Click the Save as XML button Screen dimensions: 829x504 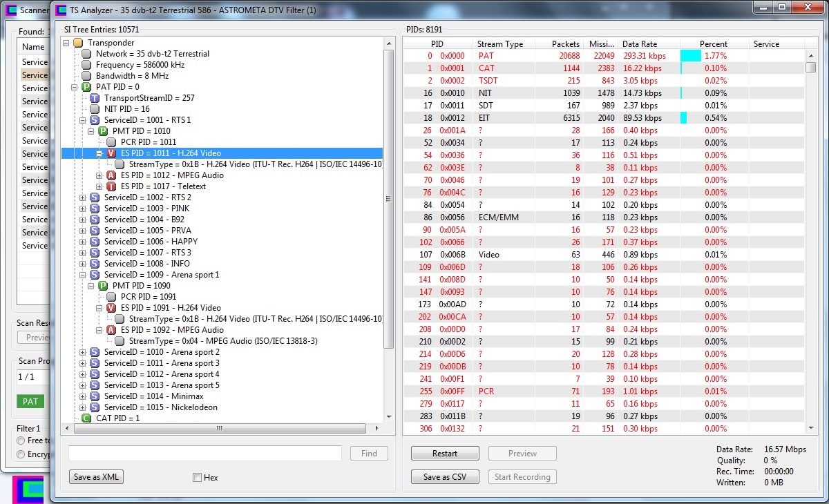click(x=96, y=477)
